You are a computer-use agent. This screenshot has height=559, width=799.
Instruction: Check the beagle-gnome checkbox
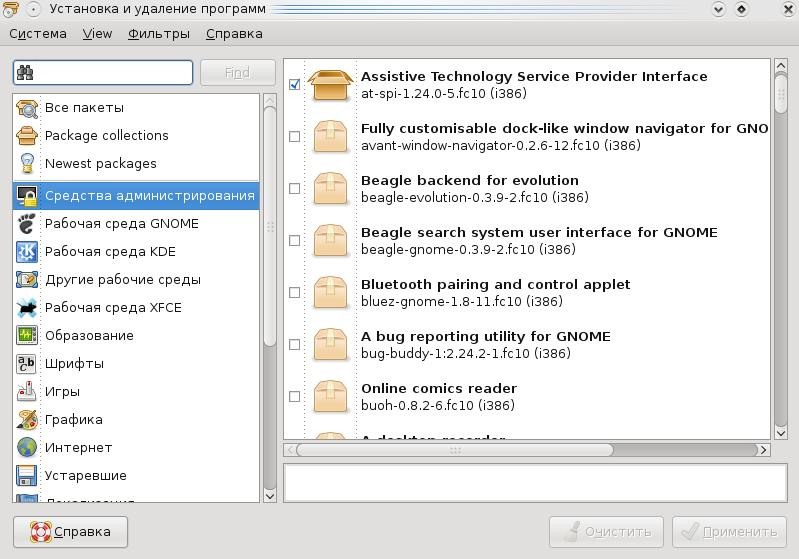[295, 241]
